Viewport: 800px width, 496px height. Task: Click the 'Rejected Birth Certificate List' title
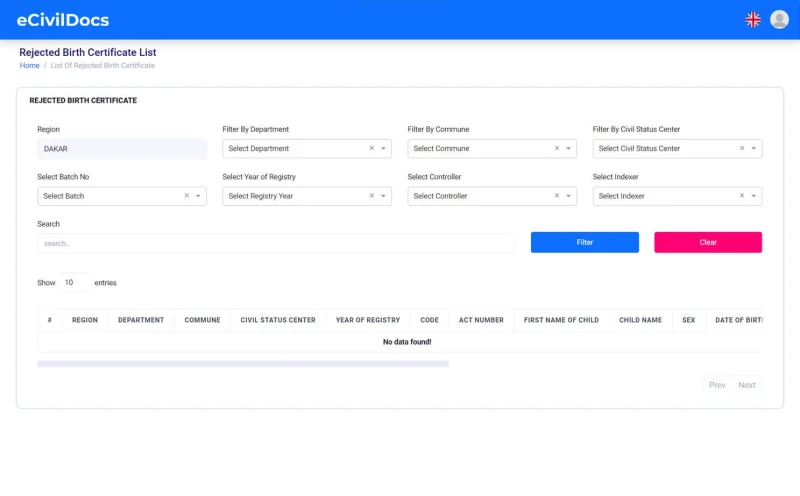pyautogui.click(x=88, y=52)
